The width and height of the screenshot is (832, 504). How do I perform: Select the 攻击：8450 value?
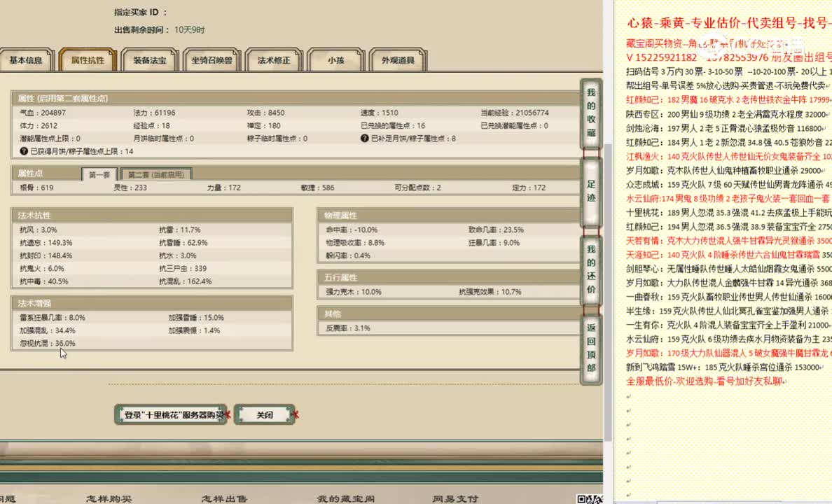coord(266,113)
